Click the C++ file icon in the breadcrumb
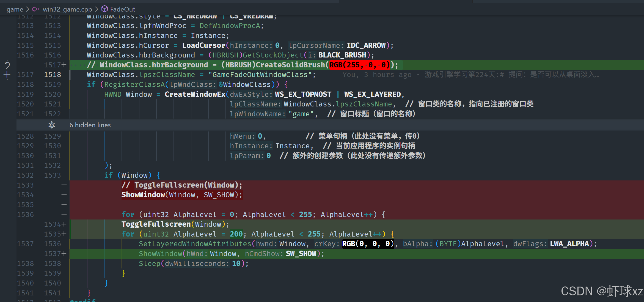Viewport: 644px width, 302px height. [36, 9]
